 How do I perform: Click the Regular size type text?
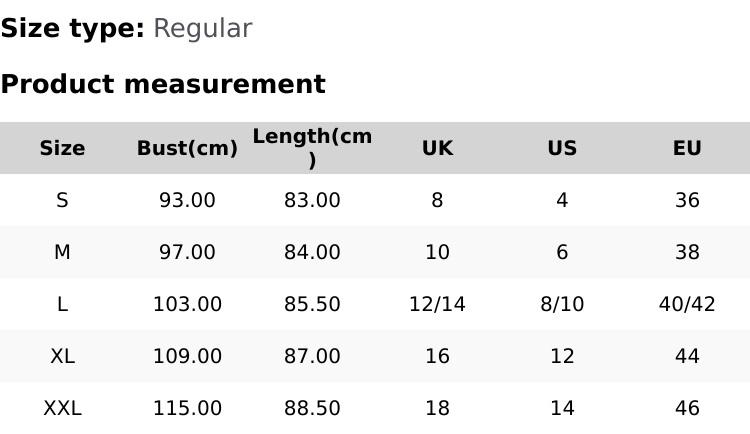pos(202,28)
